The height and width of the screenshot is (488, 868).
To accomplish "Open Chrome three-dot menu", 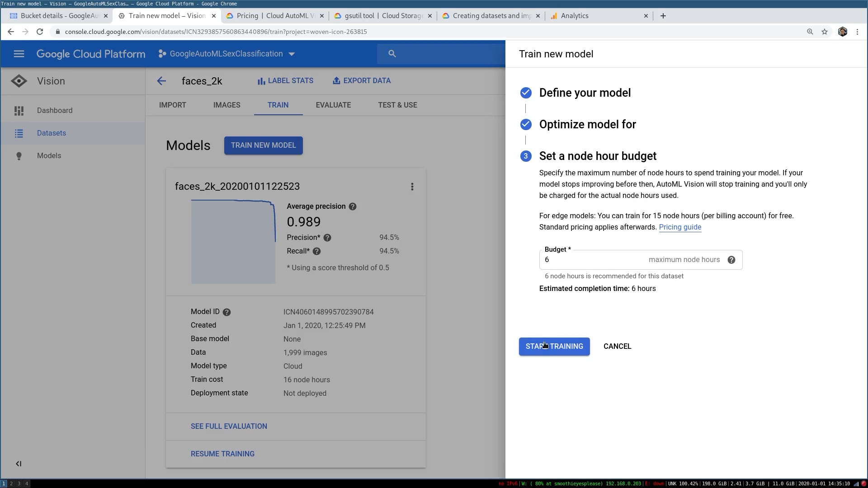I will pos(857,32).
